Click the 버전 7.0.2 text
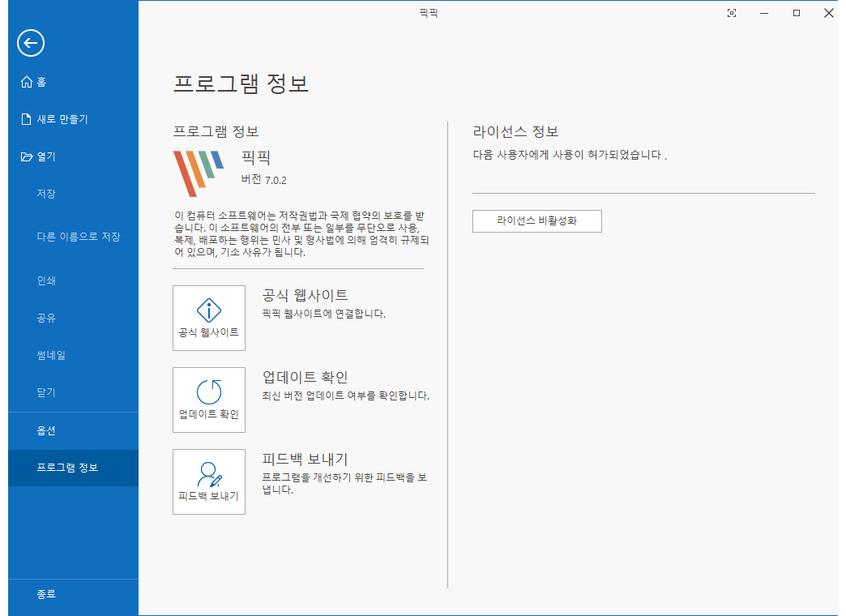 (264, 180)
